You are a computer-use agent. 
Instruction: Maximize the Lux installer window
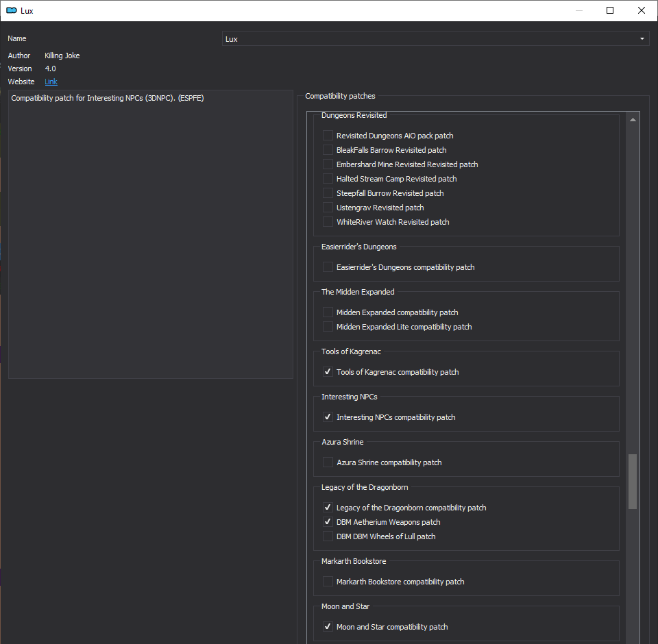610,10
